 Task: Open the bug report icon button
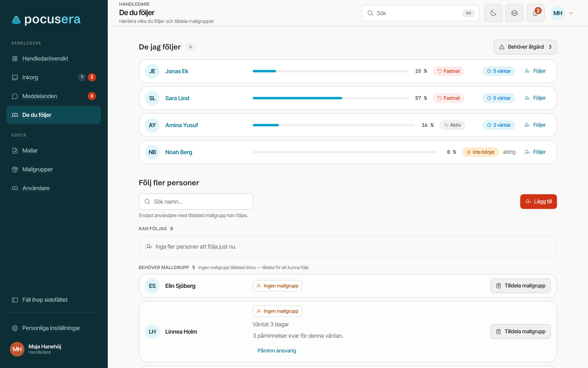[514, 13]
